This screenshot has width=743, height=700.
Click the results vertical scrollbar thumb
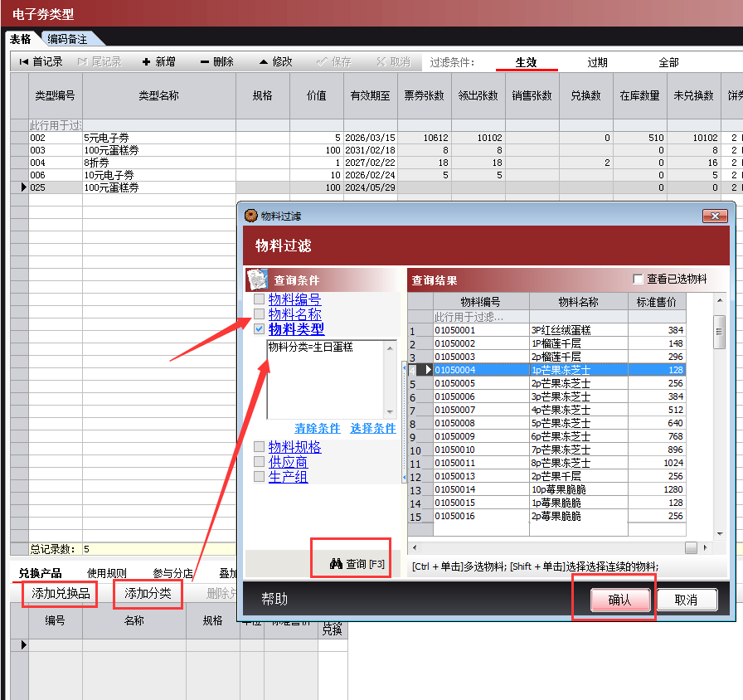click(x=719, y=332)
